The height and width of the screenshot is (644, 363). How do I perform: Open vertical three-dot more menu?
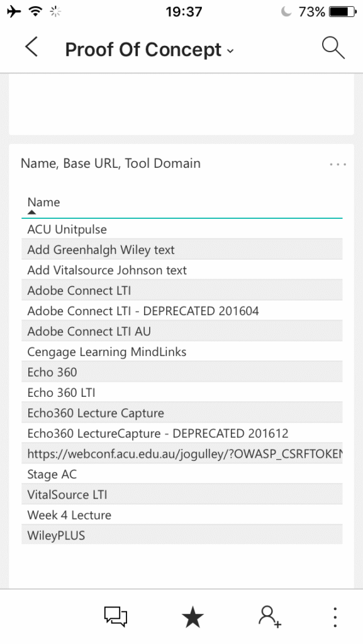[x=335, y=617]
